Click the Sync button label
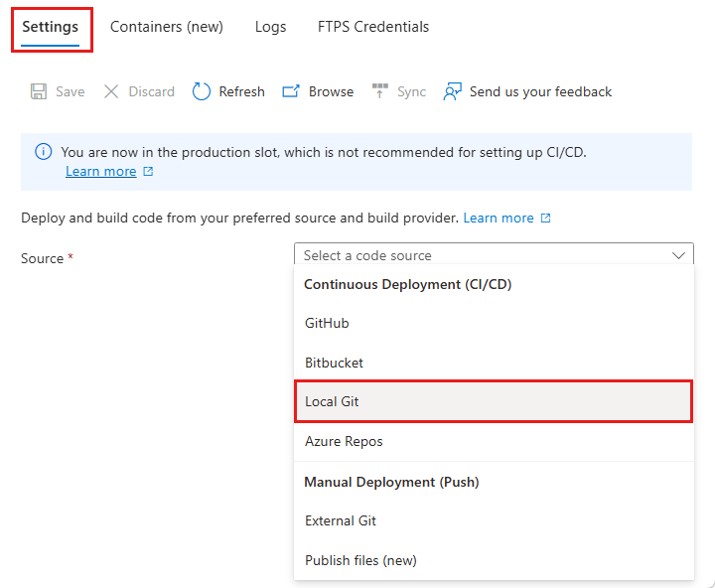This screenshot has width=715, height=588. coord(411,91)
